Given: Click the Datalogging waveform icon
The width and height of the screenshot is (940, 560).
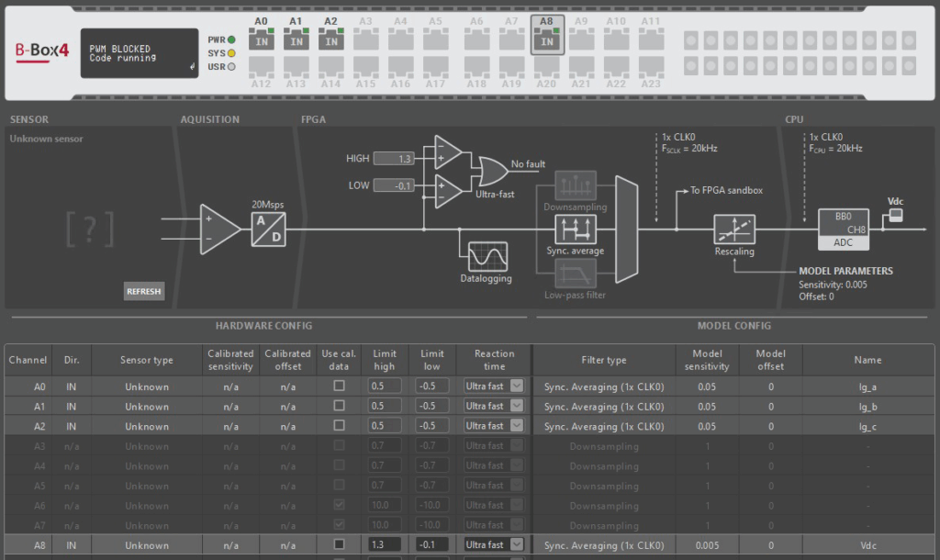Looking at the screenshot, I should (487, 256).
